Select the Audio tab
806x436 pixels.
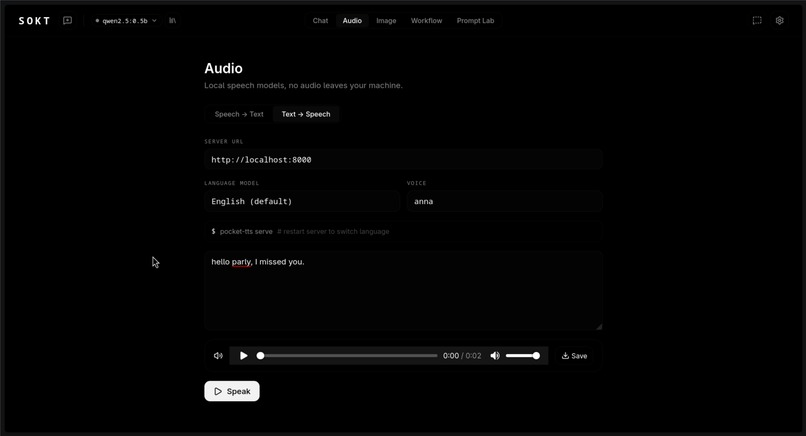pos(352,21)
